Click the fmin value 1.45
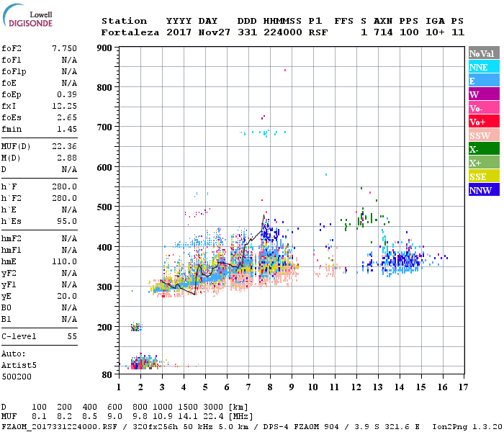 coord(67,129)
